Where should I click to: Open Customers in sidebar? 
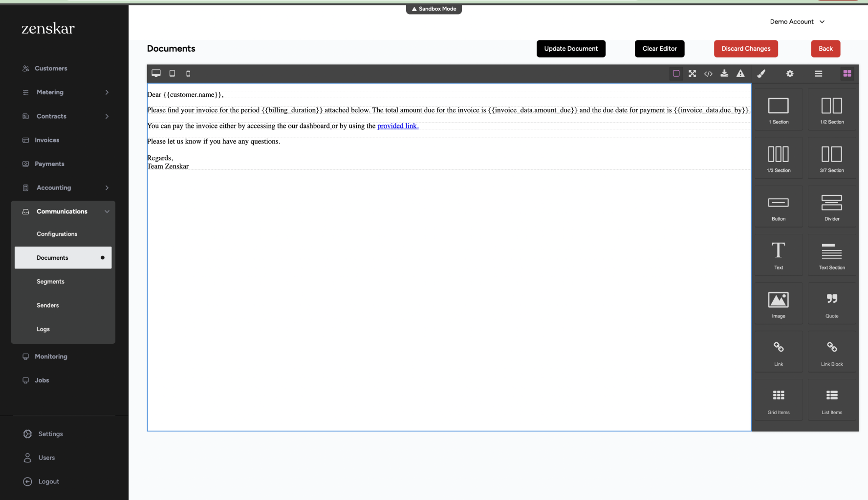pyautogui.click(x=51, y=68)
